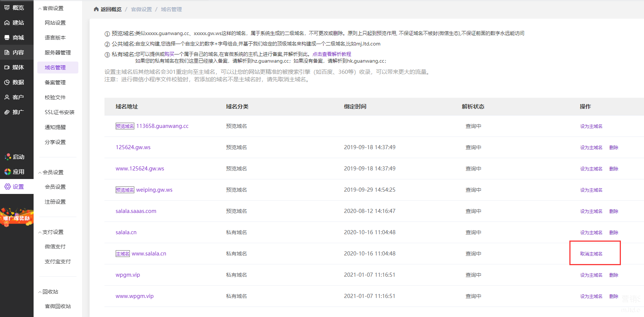Click 取消主域名 for www.salala.cn
644x317 pixels.
click(x=591, y=254)
